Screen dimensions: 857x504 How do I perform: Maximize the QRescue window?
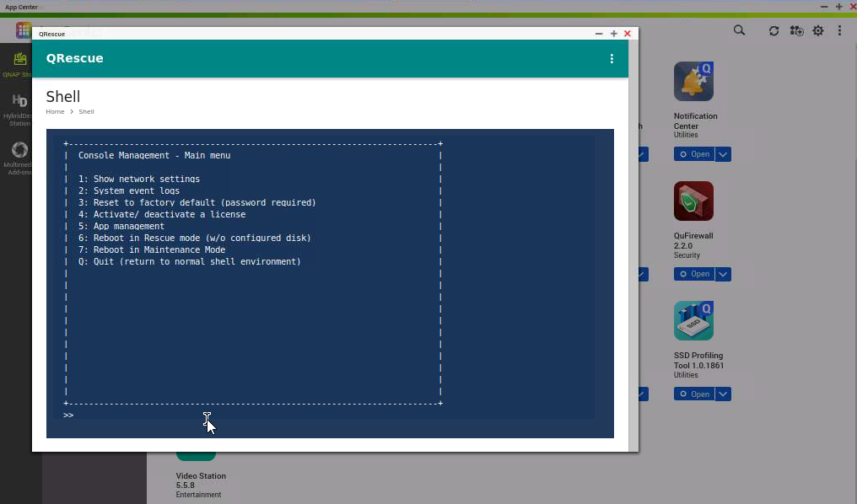coord(614,34)
